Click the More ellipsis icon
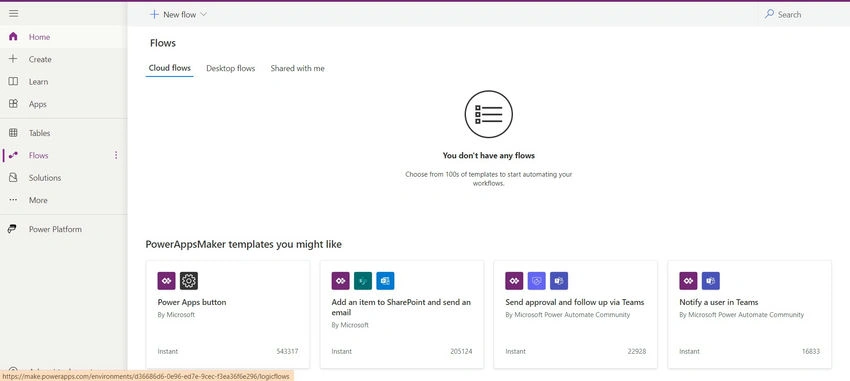The height and width of the screenshot is (381, 850). [14, 200]
